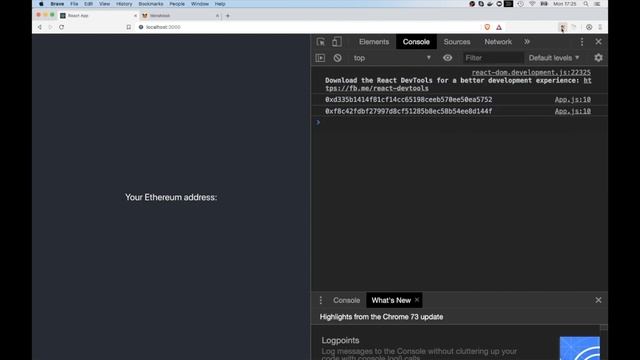
Task: Click the Logpoints blue thumbnail image
Action: (x=580, y=348)
